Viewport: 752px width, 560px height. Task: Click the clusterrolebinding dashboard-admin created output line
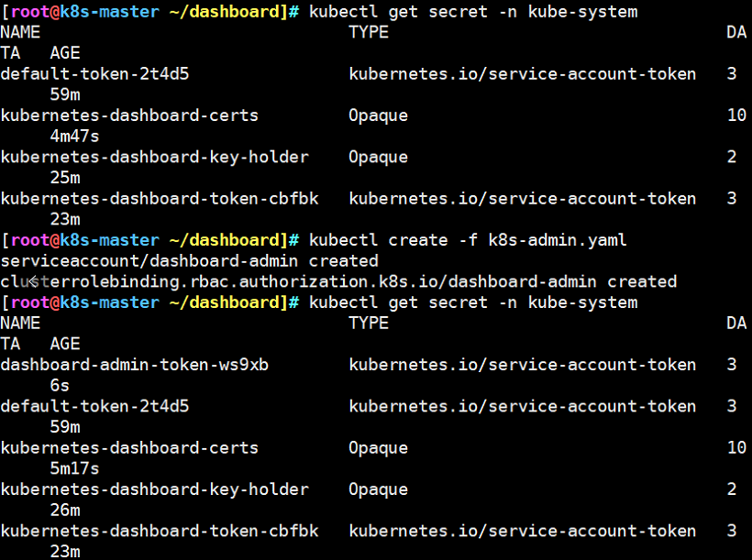[338, 281]
